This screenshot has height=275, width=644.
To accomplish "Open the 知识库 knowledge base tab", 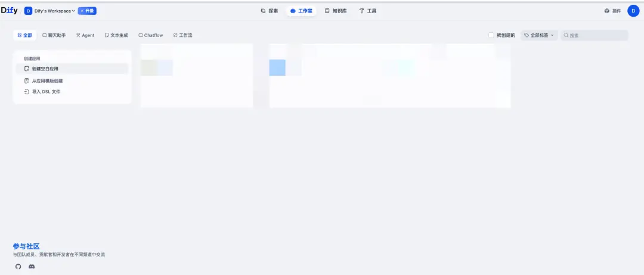I will (336, 11).
